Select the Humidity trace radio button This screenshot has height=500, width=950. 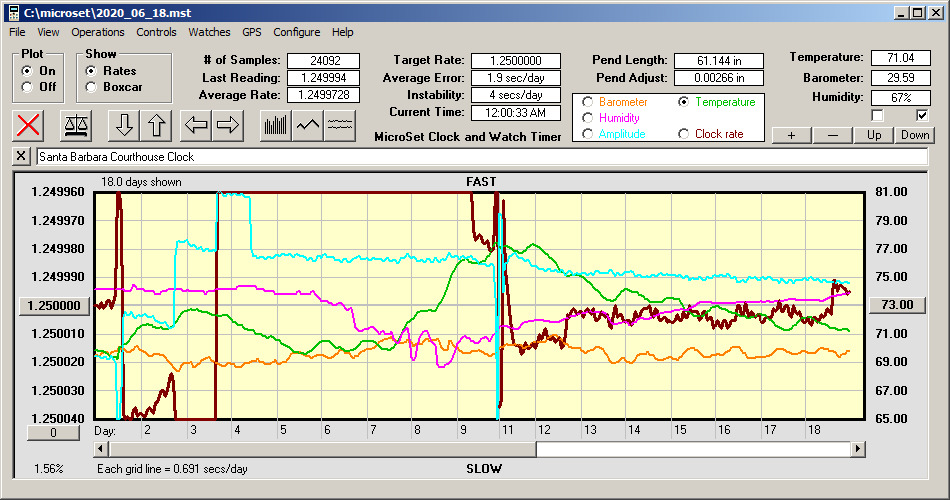(587, 118)
